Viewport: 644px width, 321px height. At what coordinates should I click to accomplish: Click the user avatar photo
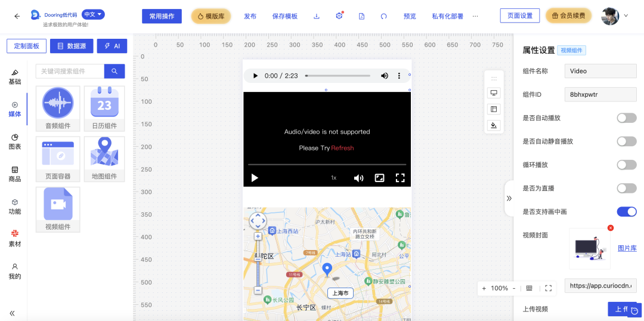pyautogui.click(x=610, y=16)
